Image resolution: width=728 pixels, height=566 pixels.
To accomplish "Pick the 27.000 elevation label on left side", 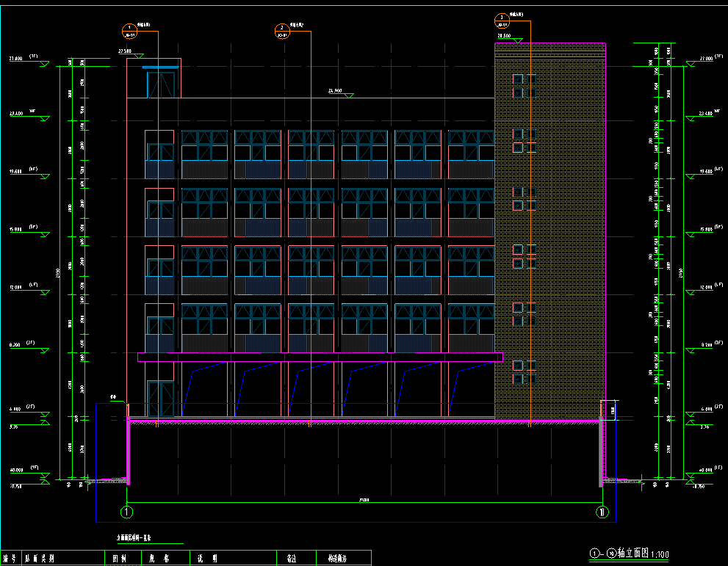I will point(16,57).
